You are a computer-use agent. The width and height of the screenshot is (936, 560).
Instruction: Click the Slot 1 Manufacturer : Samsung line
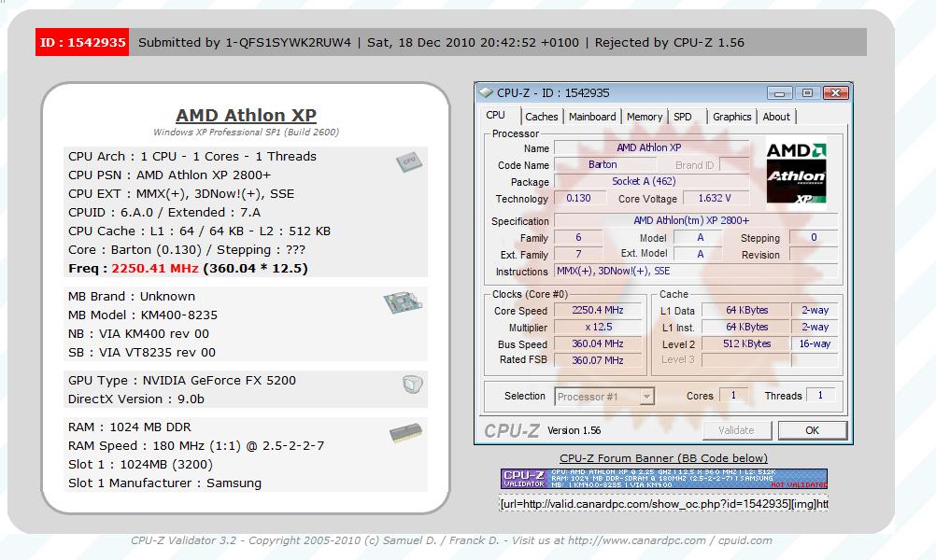coord(164,483)
